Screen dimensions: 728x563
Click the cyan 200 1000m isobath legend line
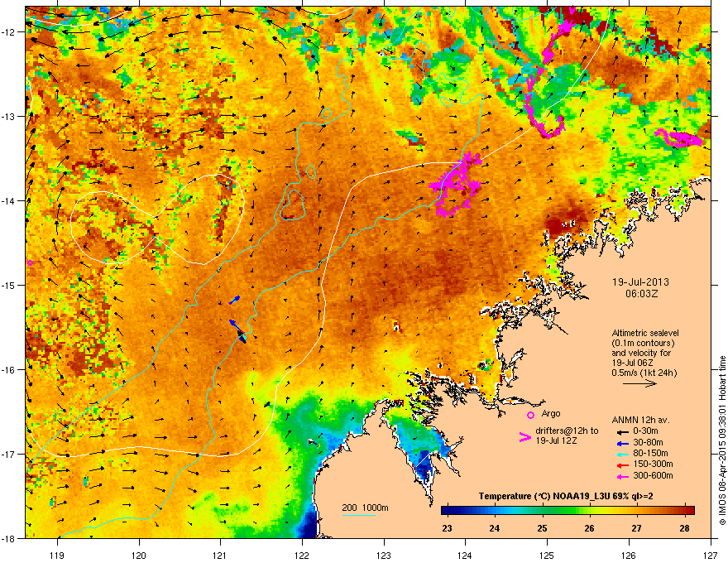pyautogui.click(x=358, y=515)
